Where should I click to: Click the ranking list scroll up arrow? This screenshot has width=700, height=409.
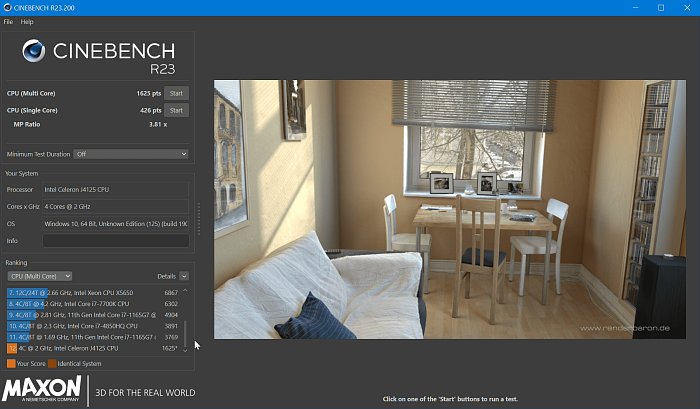pos(185,291)
